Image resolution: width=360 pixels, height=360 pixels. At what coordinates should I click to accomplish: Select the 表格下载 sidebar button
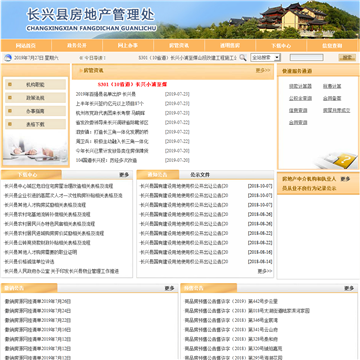click(x=35, y=124)
